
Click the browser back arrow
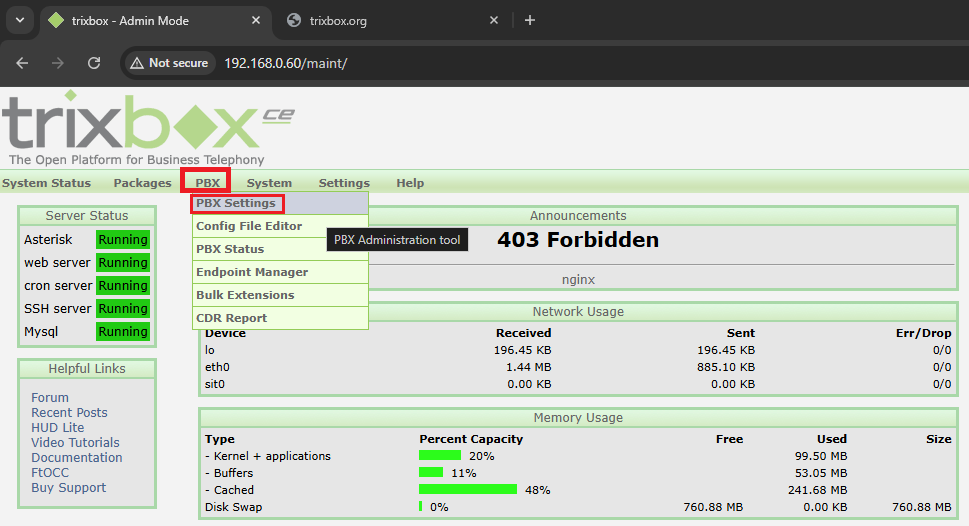pos(22,63)
